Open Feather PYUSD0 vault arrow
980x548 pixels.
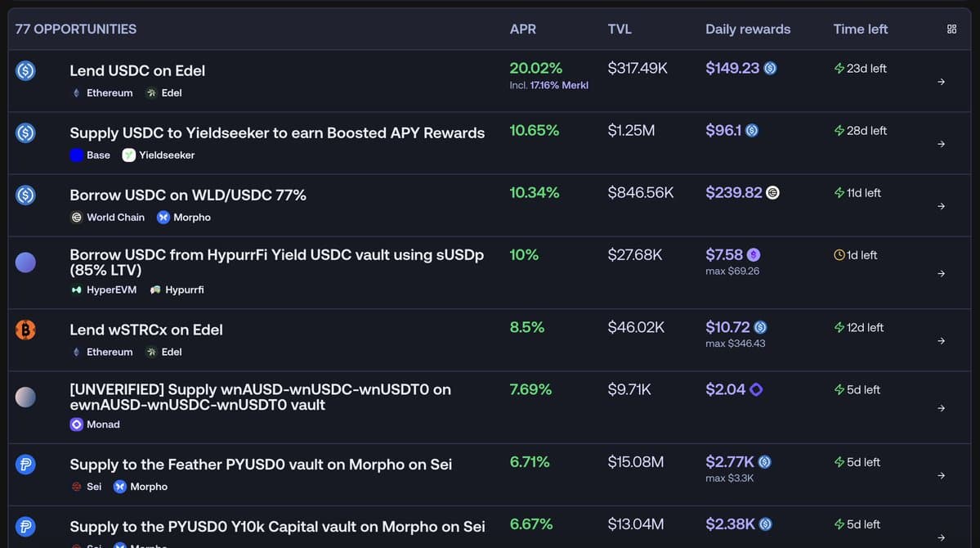pyautogui.click(x=942, y=475)
